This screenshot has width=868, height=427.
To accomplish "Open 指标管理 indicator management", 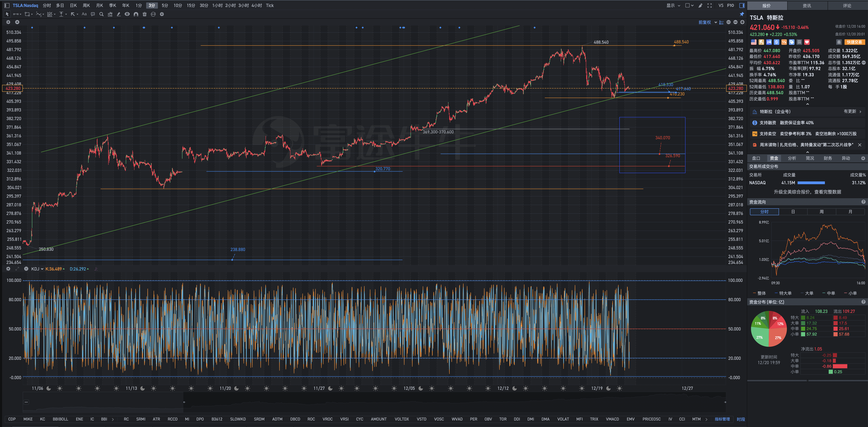I will pos(722,419).
